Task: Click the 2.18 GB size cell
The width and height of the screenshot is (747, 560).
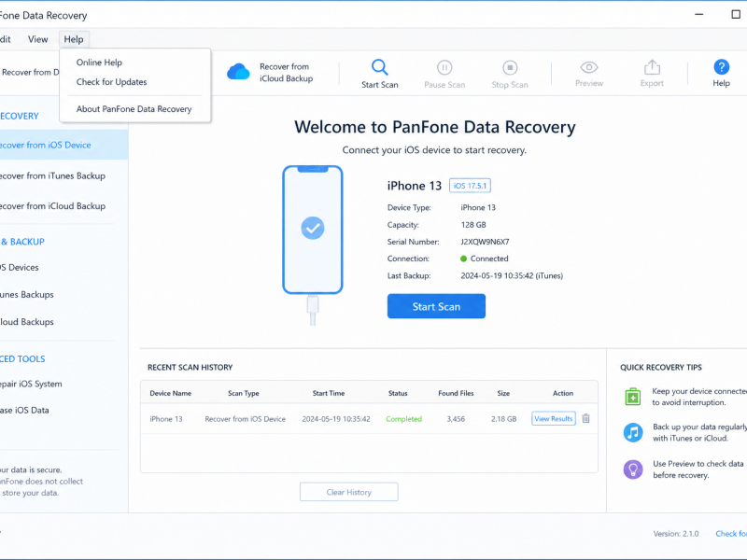Action: [504, 419]
